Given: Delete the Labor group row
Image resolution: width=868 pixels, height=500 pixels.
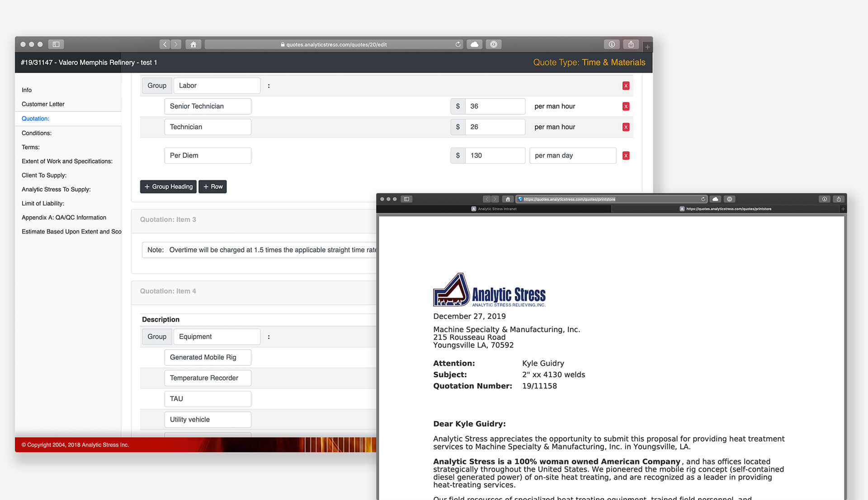Looking at the screenshot, I should [626, 86].
